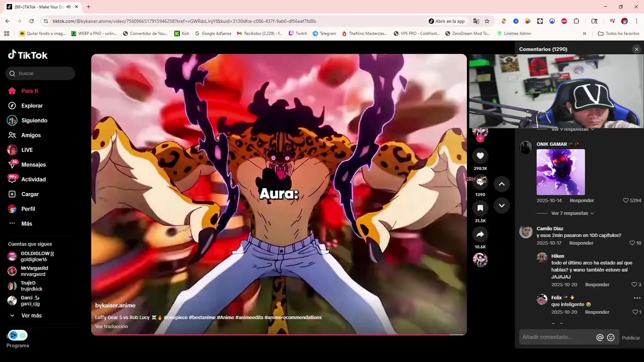Open comments via the speech bubble icon
This screenshot has height=362, width=644.
[480, 182]
